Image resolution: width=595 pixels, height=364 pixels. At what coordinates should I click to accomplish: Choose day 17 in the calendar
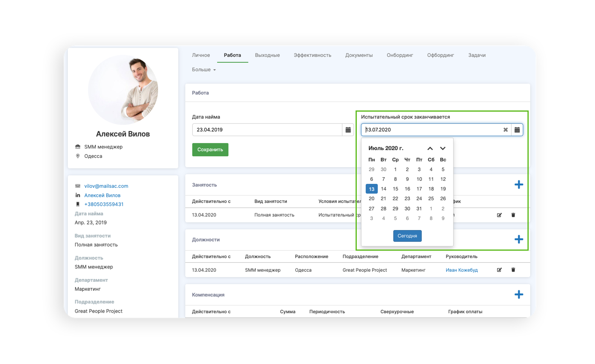pos(419,189)
